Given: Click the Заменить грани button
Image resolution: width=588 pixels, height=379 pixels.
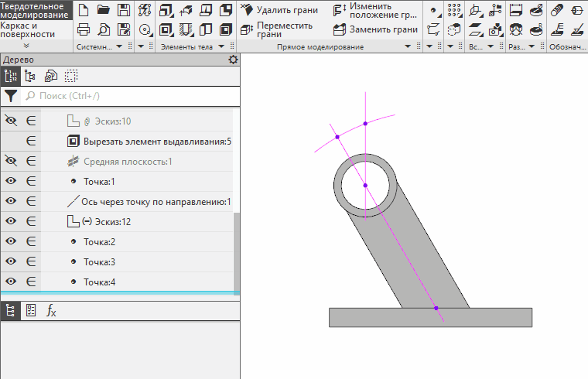Looking at the screenshot, I should [375, 30].
